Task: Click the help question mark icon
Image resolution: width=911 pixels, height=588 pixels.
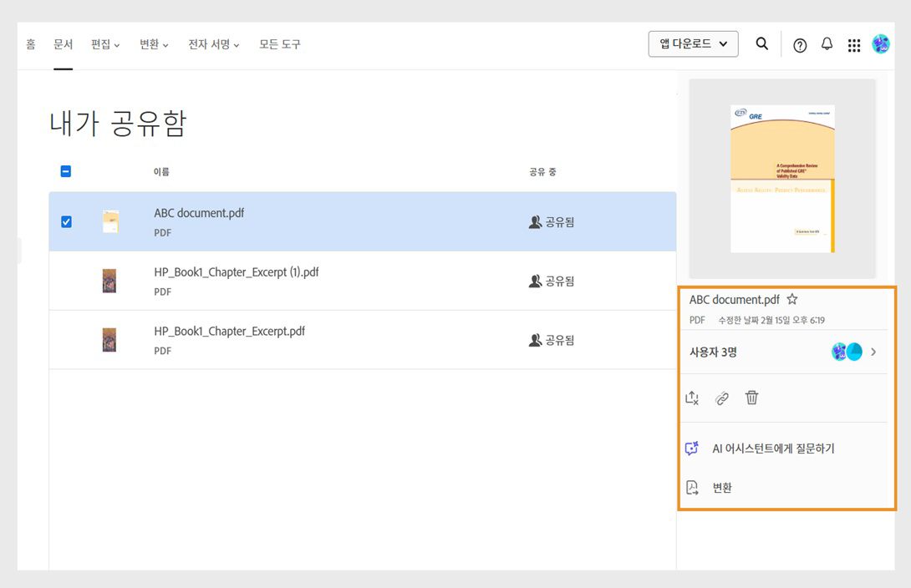Action: coord(800,44)
